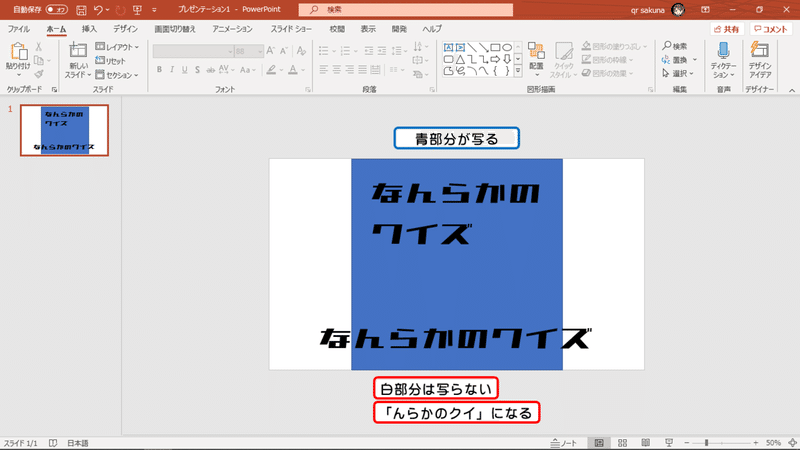Click the Cut scissors icon
Viewport: 800px width, 450px height.
pos(39,47)
